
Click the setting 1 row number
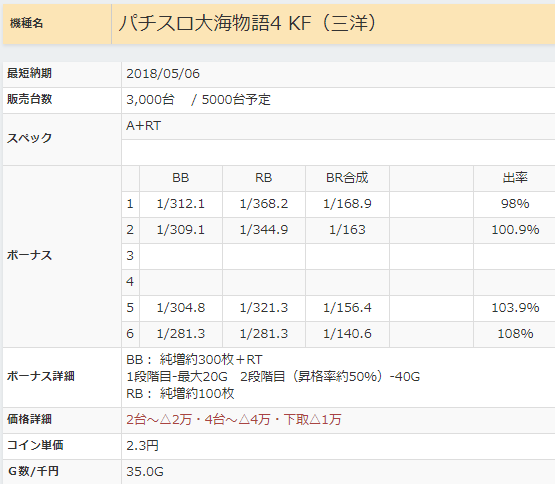click(130, 204)
